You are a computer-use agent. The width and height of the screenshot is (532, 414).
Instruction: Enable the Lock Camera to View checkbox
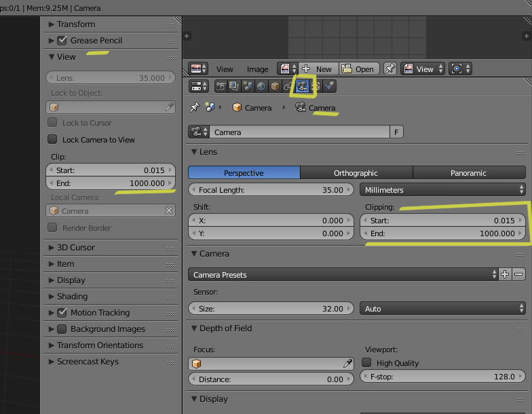[x=52, y=140]
